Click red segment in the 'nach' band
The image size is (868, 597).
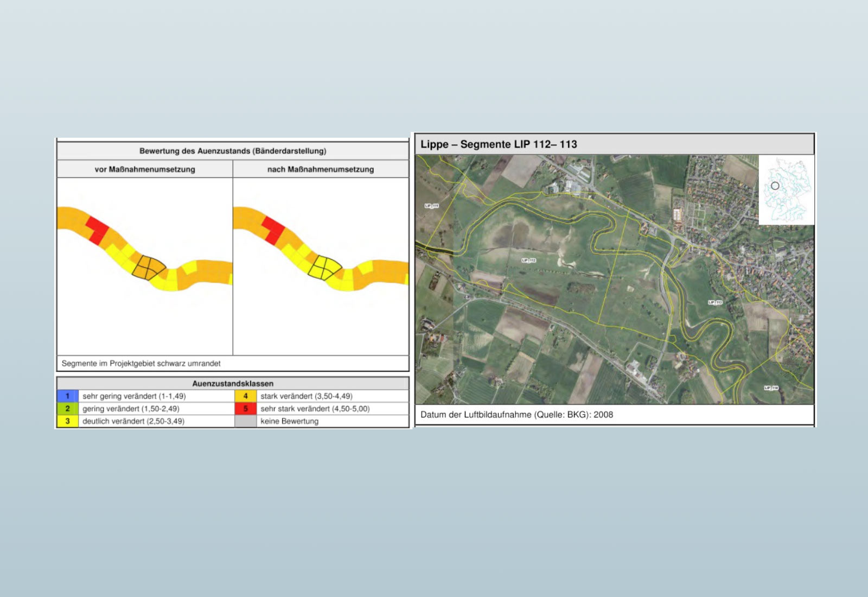[274, 230]
